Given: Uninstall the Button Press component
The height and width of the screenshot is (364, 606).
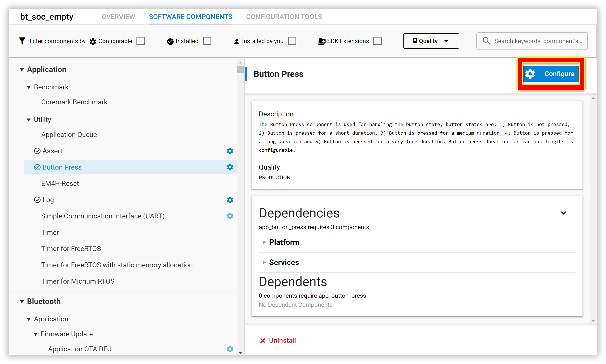Looking at the screenshot, I should pyautogui.click(x=278, y=340).
